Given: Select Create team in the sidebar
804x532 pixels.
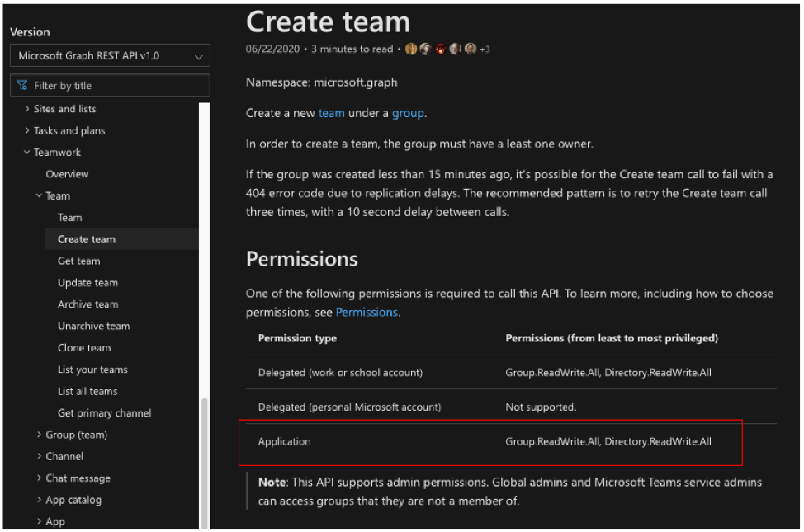Looking at the screenshot, I should 87,239.
